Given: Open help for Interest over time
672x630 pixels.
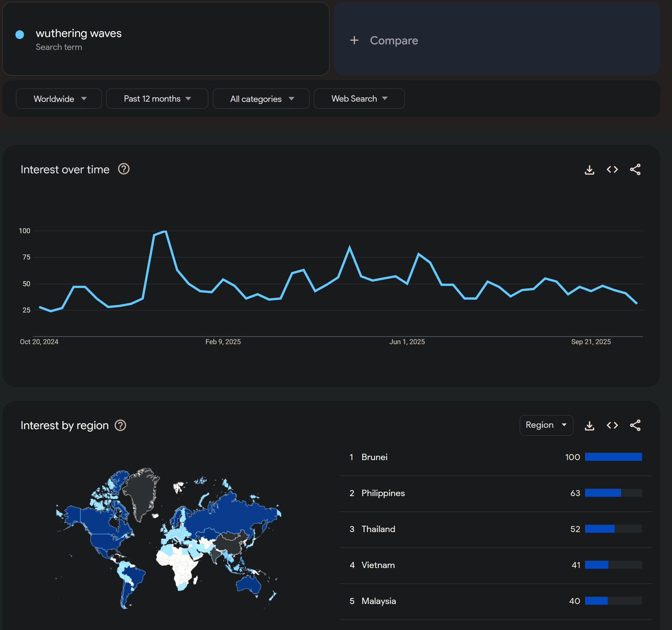Looking at the screenshot, I should tap(124, 169).
